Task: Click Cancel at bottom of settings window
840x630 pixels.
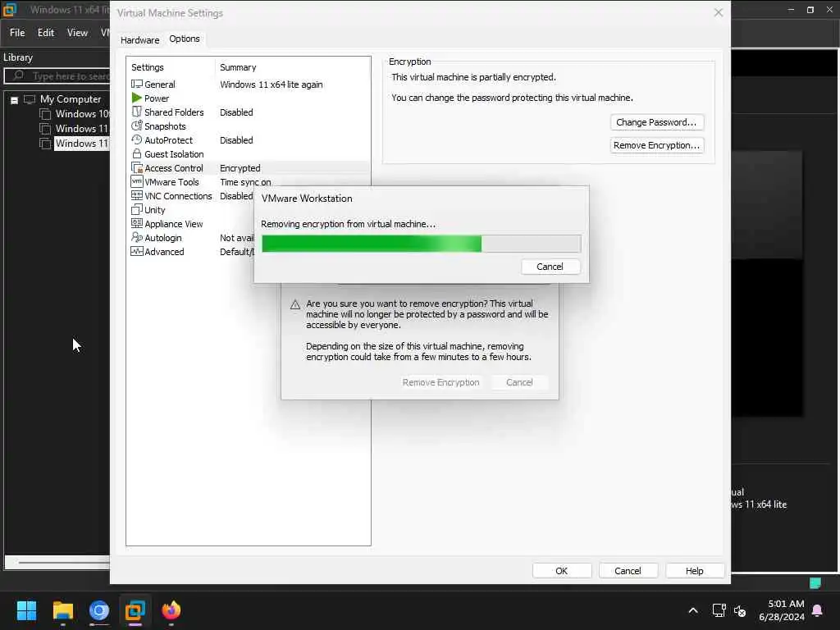Action: coord(628,571)
